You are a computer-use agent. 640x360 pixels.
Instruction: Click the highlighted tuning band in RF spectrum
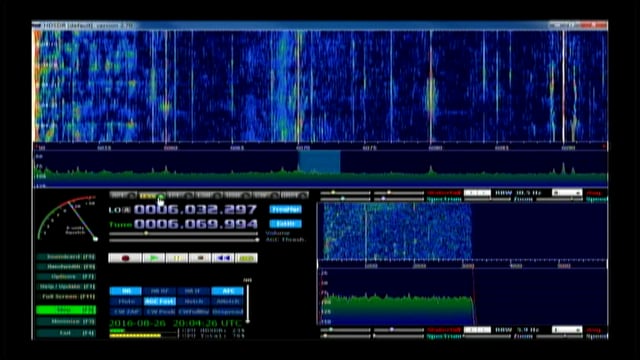click(320, 162)
